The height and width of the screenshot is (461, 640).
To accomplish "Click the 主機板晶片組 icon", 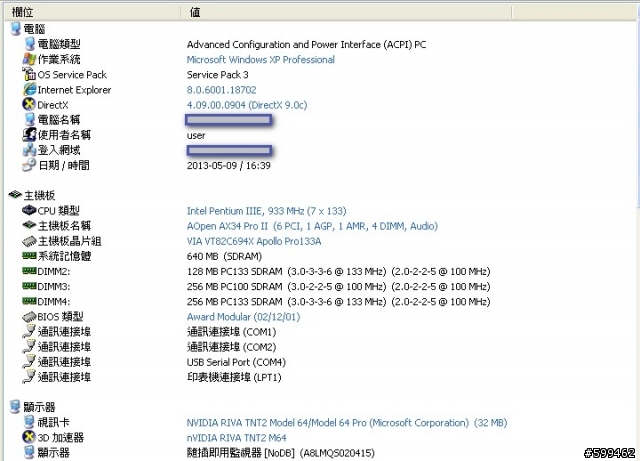I will click(29, 241).
